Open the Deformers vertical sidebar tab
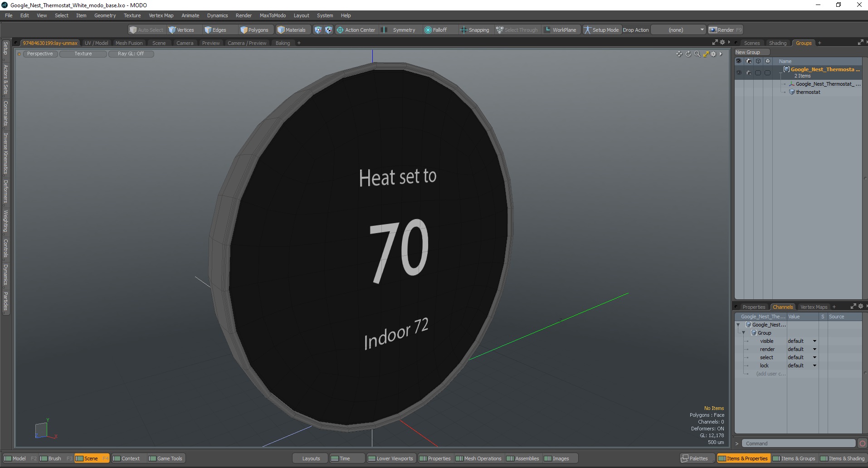 (x=5, y=191)
